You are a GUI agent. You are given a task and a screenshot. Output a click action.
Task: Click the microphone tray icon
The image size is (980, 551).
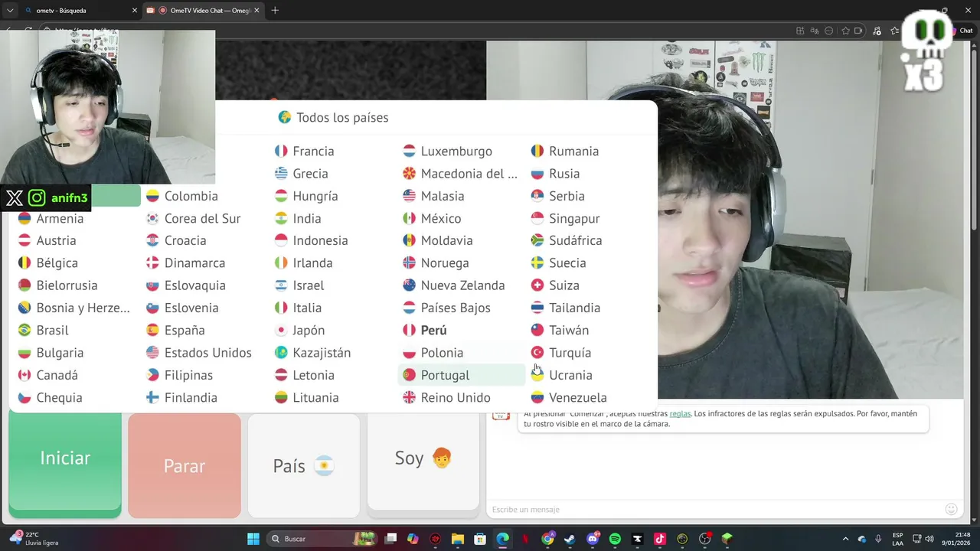pos(878,539)
